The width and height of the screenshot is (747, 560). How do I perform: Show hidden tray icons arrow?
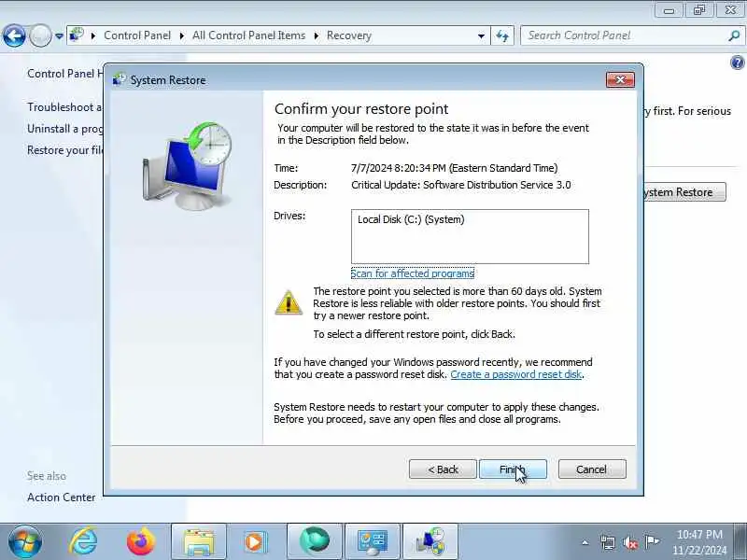tap(585, 542)
